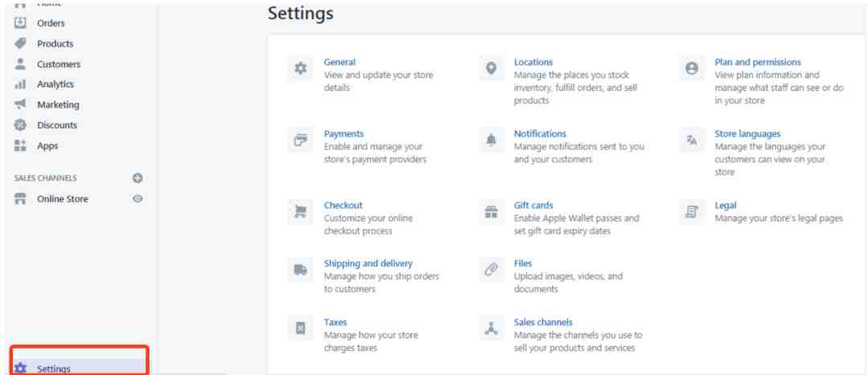Add a sales channel with plus icon
868x375 pixels.
[138, 178]
